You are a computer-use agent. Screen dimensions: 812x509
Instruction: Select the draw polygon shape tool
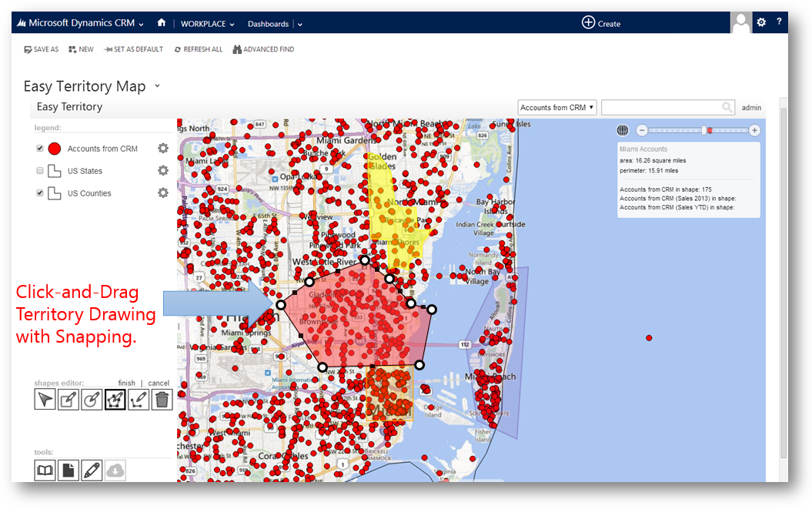coord(115,400)
